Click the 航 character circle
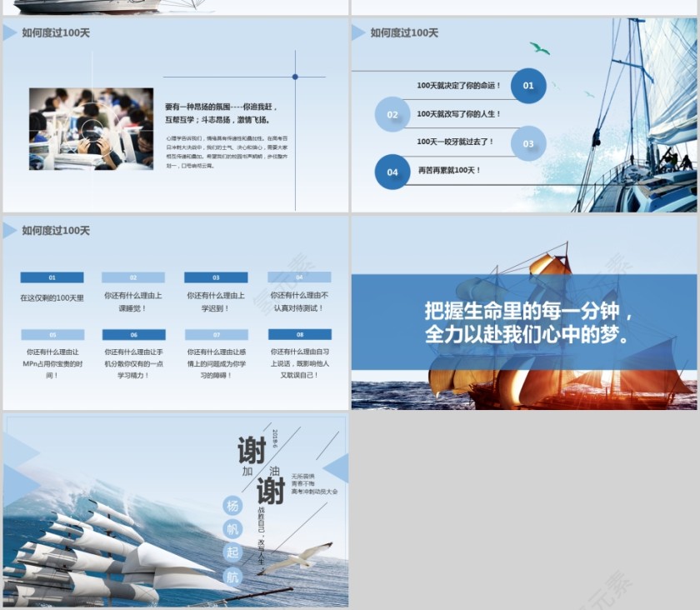This screenshot has width=700, height=610. 232,576
